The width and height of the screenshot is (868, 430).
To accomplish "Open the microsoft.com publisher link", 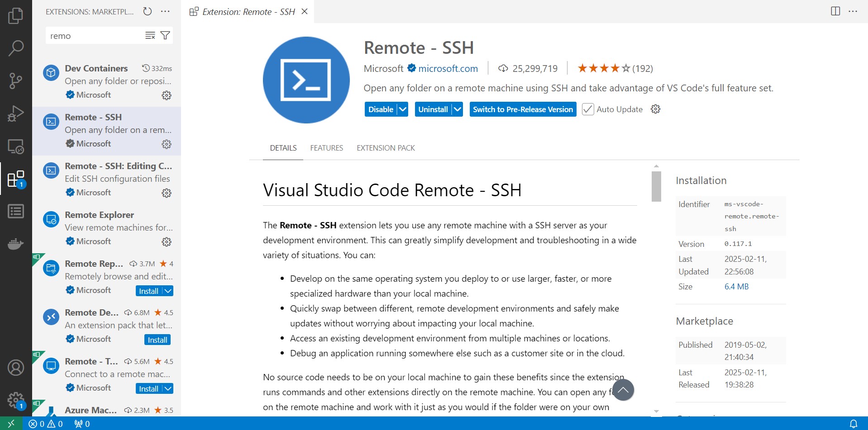I will click(x=448, y=69).
